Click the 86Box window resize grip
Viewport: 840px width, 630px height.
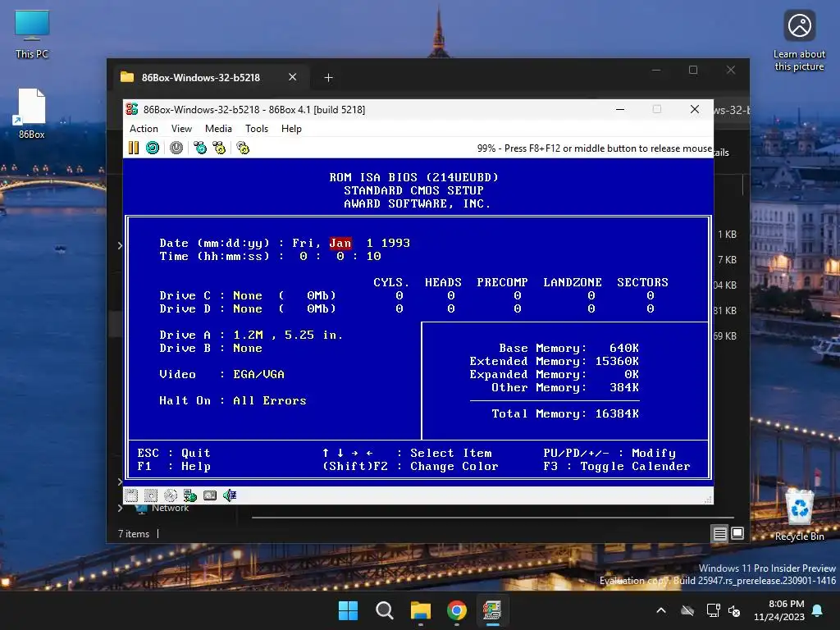click(708, 500)
